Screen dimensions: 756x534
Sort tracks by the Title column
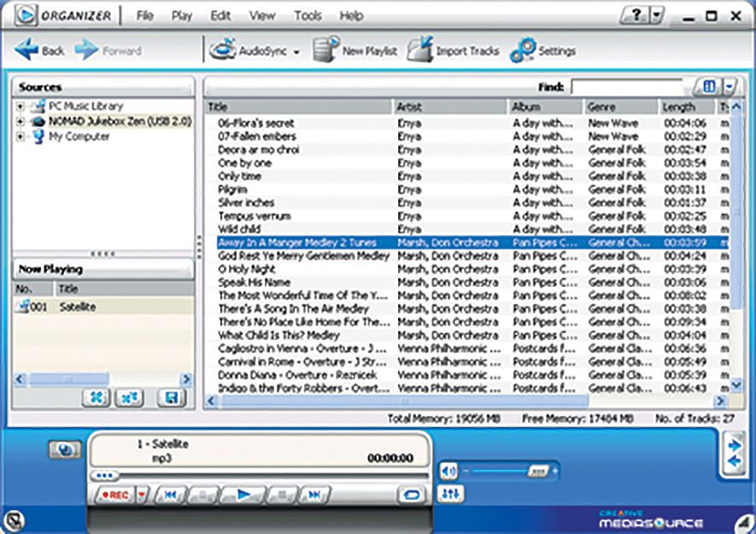(x=298, y=107)
